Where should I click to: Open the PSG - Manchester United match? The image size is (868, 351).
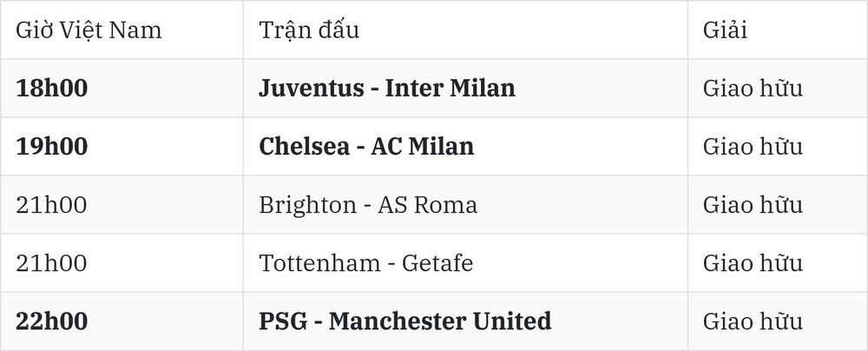[405, 321]
